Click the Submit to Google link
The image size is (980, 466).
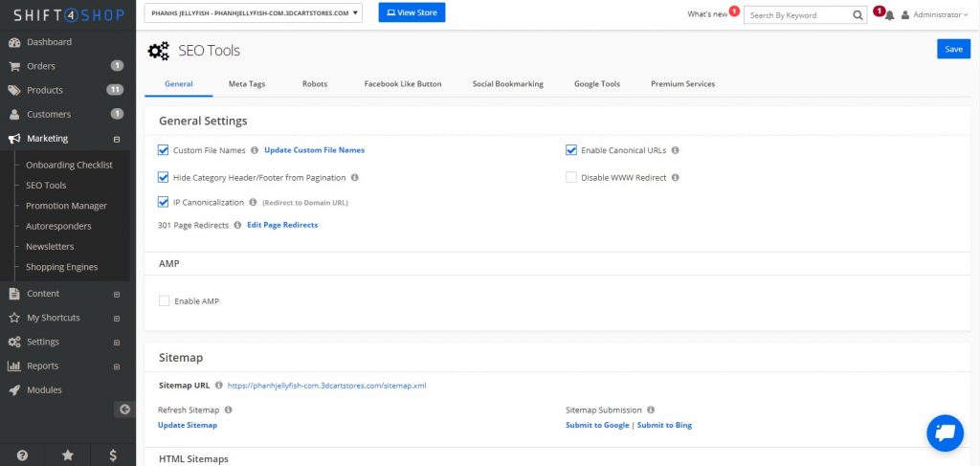597,425
